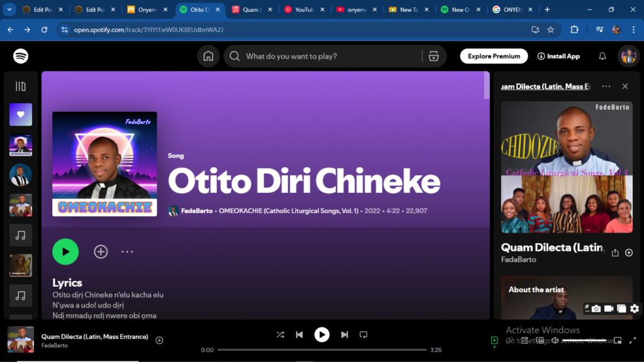Open the Chrome three-dot menu
Screen dimensions: 644x362
tap(633, 30)
